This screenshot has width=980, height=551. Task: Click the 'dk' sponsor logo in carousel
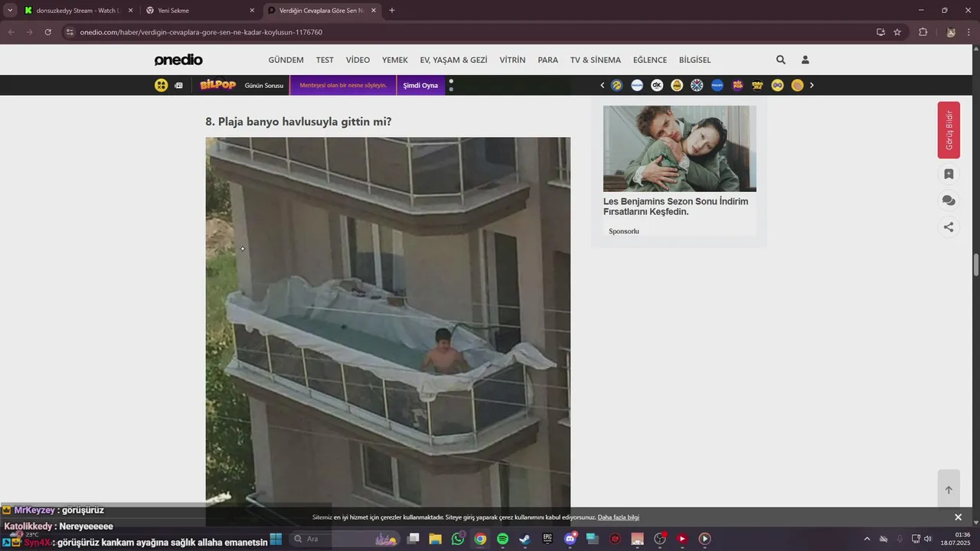(x=657, y=85)
